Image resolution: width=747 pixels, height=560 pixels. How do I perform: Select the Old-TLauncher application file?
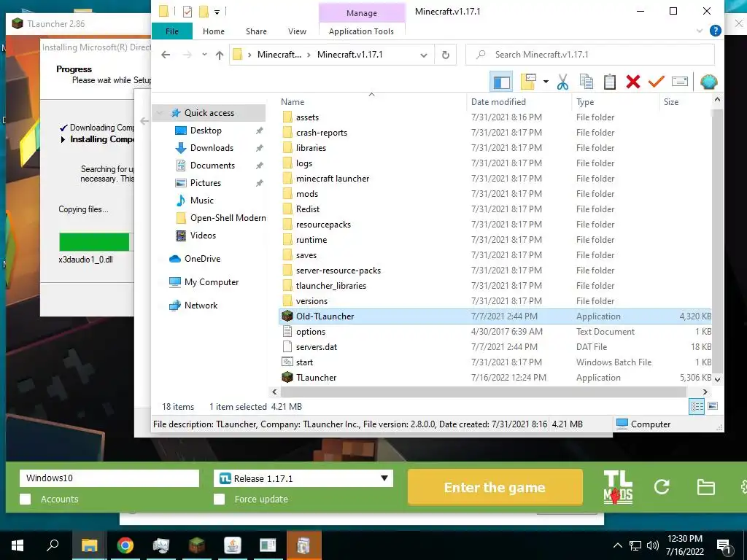[x=495, y=316]
